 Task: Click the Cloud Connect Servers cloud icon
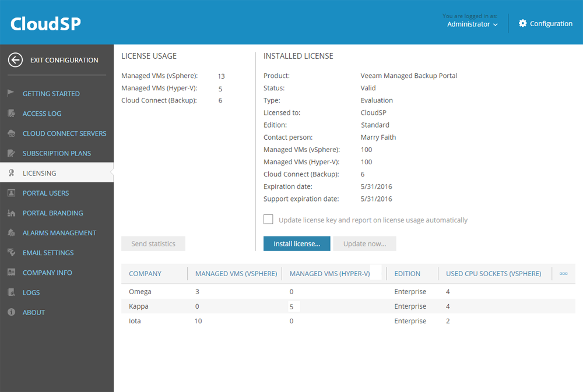click(x=11, y=133)
